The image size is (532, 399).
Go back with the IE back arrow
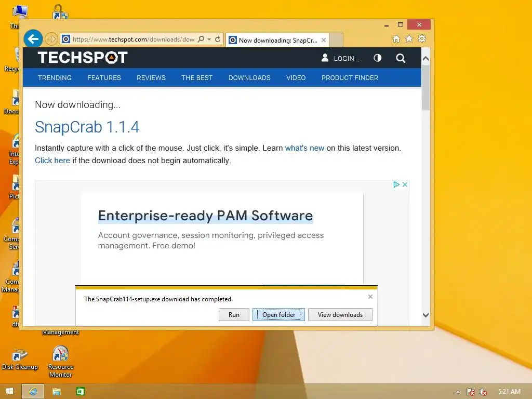pyautogui.click(x=33, y=39)
